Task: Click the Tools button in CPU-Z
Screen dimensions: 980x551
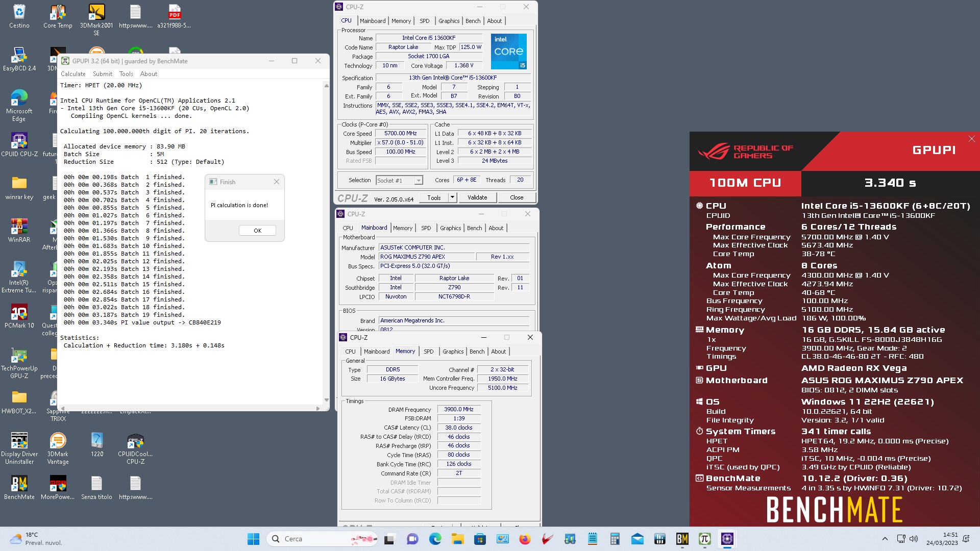Action: pos(434,197)
